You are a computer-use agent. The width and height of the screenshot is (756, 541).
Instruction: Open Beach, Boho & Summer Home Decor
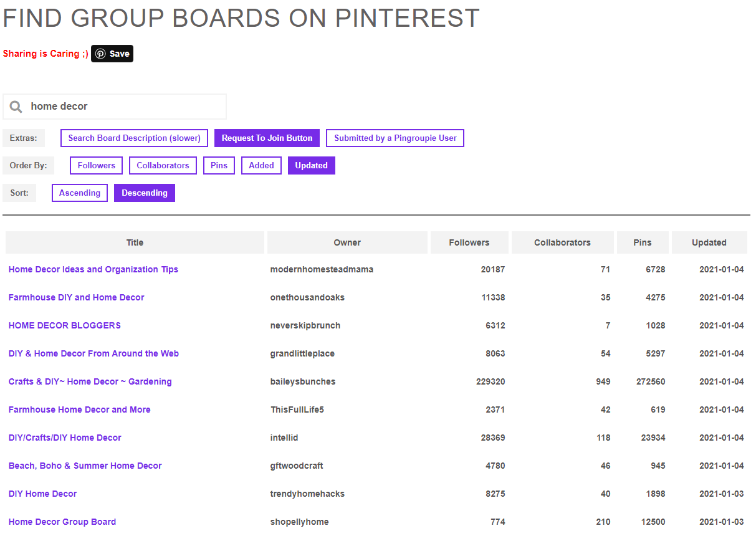click(85, 466)
